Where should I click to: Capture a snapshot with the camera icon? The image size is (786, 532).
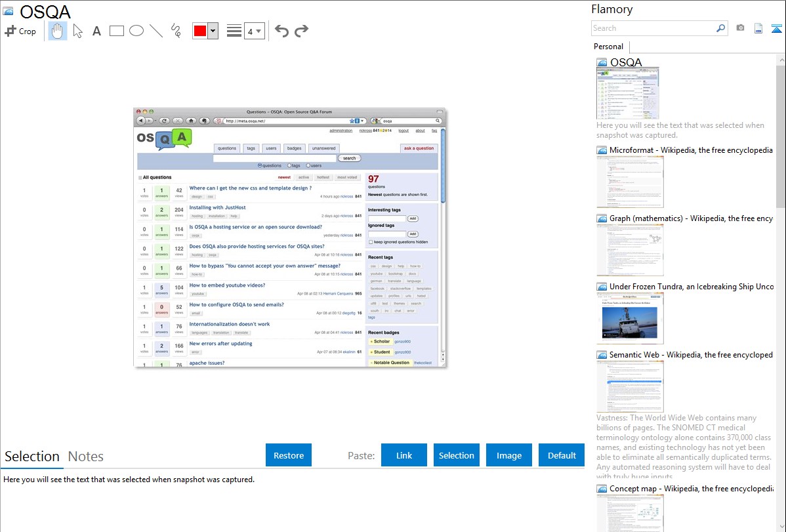point(740,28)
